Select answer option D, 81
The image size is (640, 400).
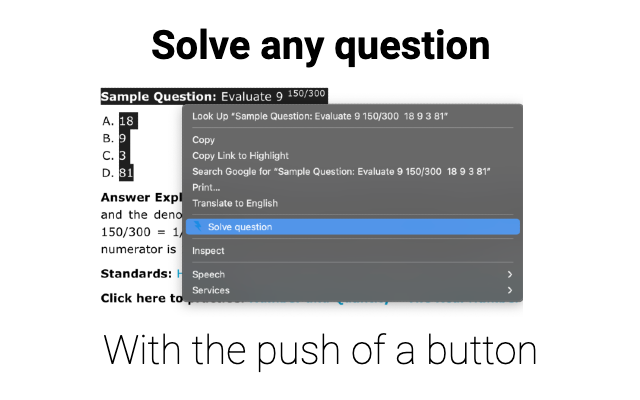click(126, 173)
